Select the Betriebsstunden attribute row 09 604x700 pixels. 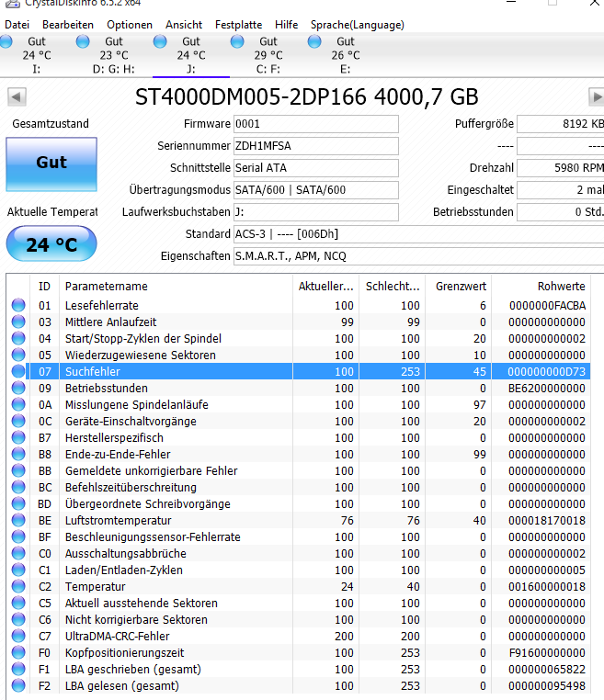coord(299,388)
